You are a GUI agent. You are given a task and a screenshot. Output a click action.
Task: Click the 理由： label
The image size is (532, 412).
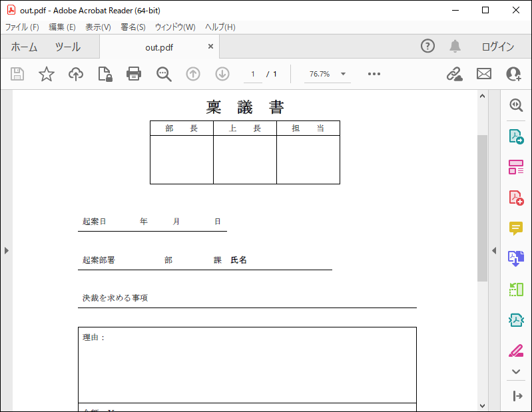(x=94, y=337)
